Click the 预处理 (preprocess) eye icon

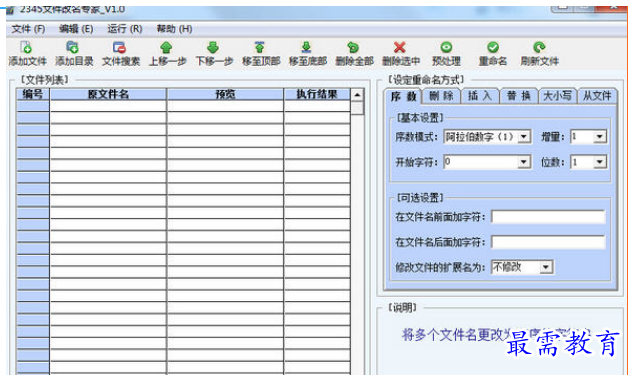pyautogui.click(x=446, y=47)
